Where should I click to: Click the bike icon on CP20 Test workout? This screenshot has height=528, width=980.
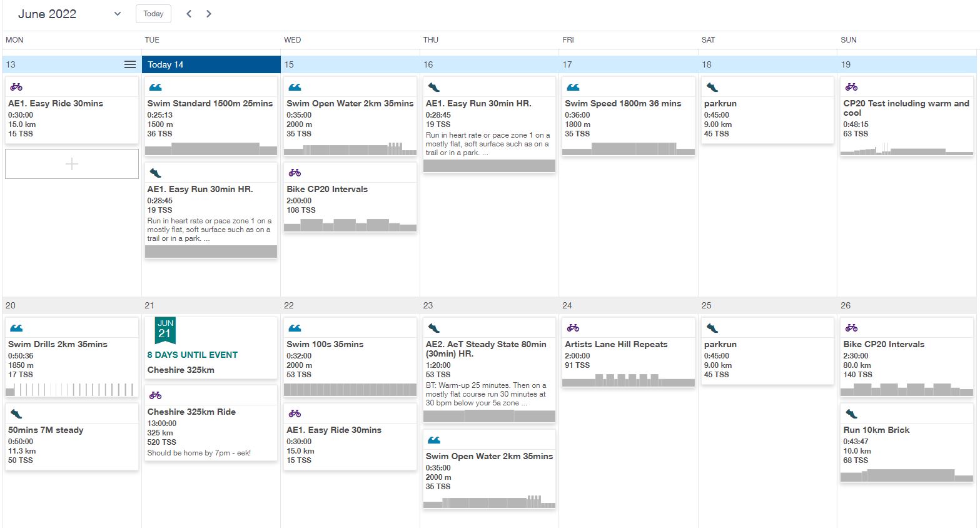click(851, 87)
